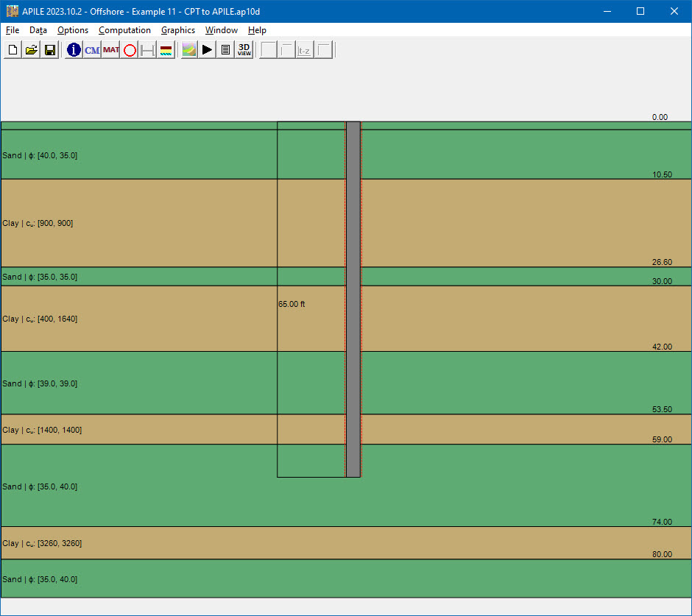Image resolution: width=692 pixels, height=616 pixels.
Task: Create a new APILE file
Action: pyautogui.click(x=13, y=49)
